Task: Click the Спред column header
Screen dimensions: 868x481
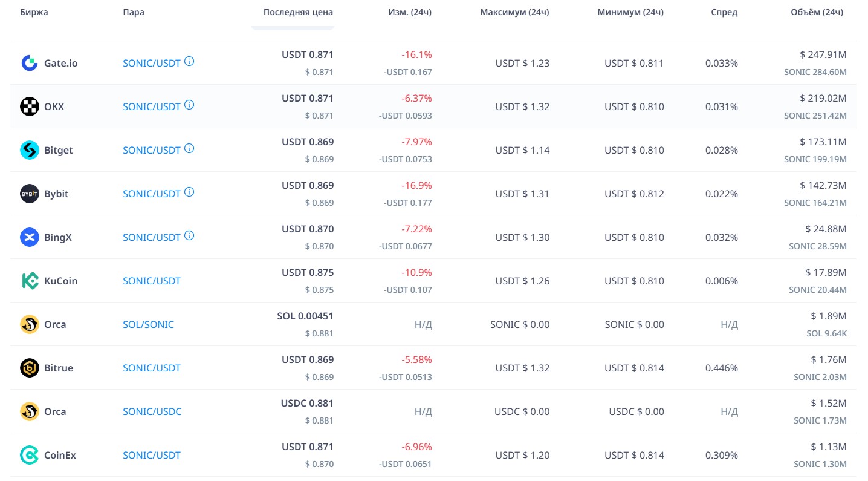Action: click(x=724, y=12)
